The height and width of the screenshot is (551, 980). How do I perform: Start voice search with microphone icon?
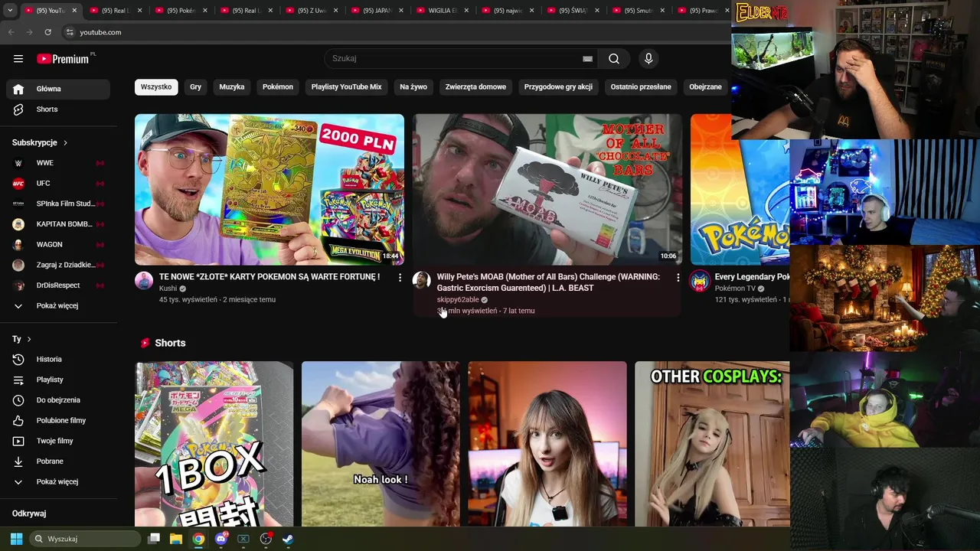tap(648, 59)
